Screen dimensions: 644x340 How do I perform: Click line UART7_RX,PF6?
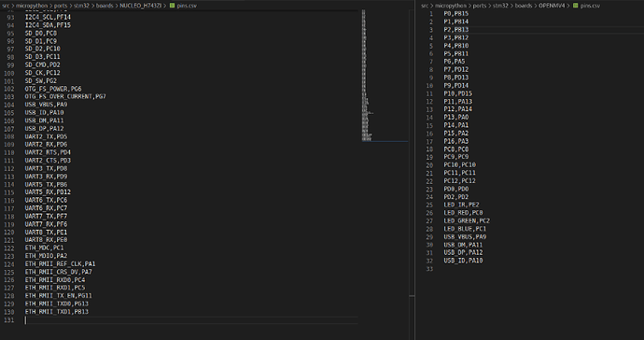tap(46, 224)
